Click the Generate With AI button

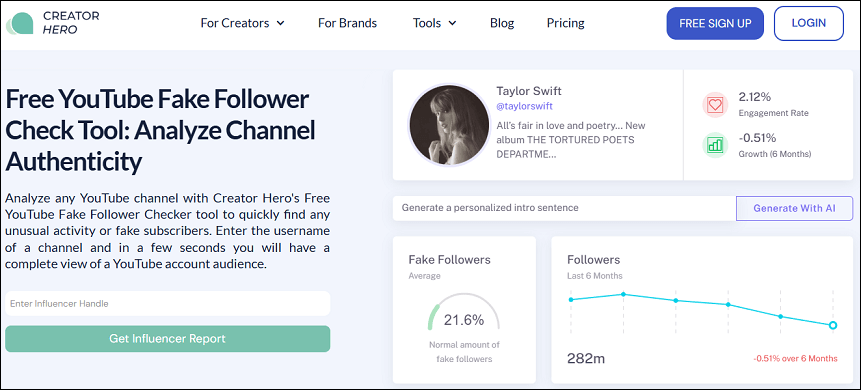coord(795,208)
